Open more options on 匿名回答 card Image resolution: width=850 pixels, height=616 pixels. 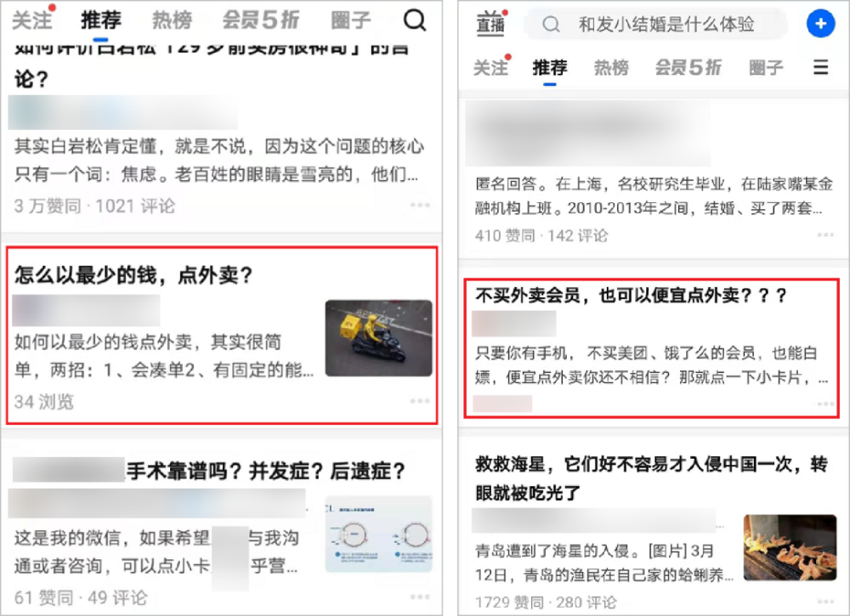(x=825, y=235)
